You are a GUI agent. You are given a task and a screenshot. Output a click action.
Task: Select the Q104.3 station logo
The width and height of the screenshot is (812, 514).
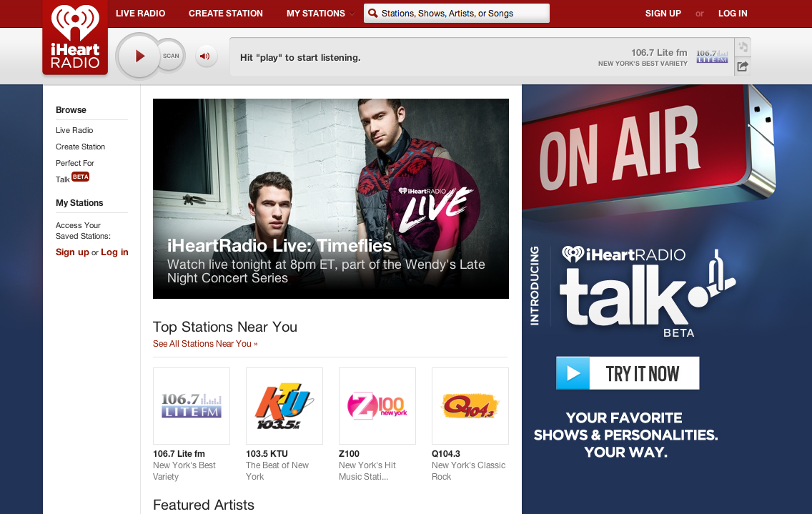pyautogui.click(x=470, y=406)
